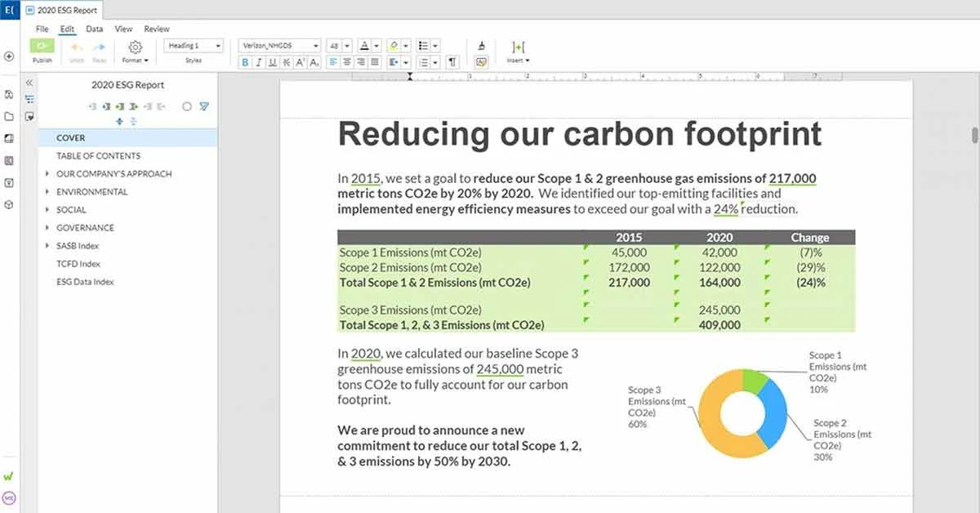Click the bulleted list icon
Image resolution: width=980 pixels, height=513 pixels.
coord(422,45)
